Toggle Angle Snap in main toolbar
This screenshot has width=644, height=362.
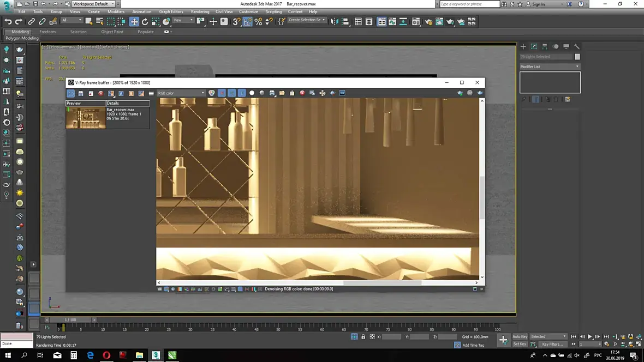tap(248, 22)
